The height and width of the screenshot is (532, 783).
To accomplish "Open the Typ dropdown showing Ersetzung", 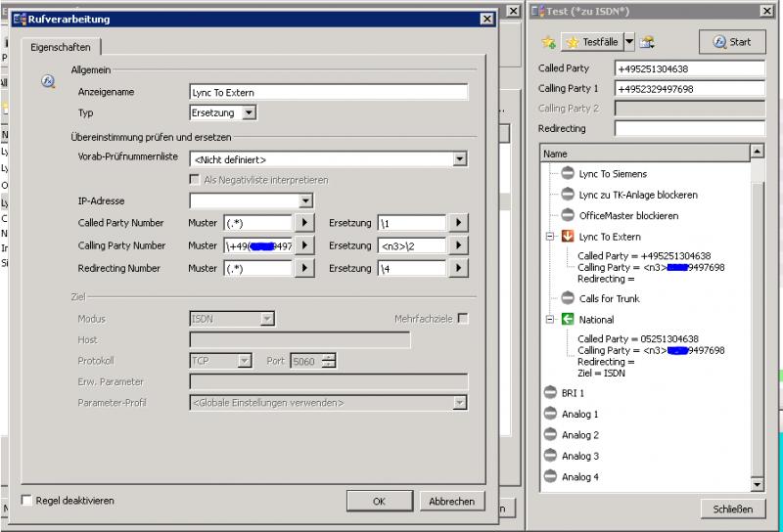I will (249, 113).
